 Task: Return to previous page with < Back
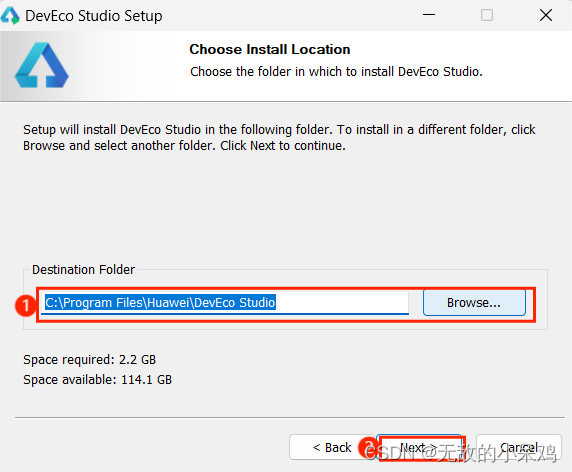pos(332,447)
